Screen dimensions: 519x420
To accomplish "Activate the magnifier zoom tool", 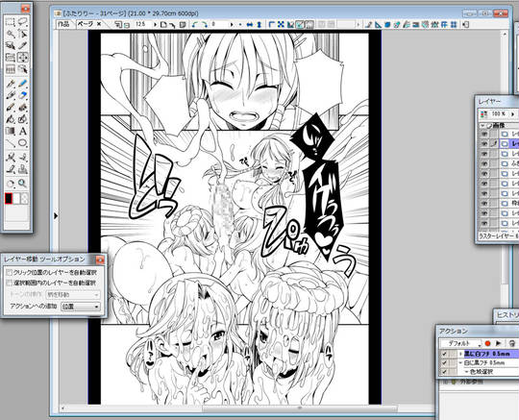I will [x=22, y=183].
